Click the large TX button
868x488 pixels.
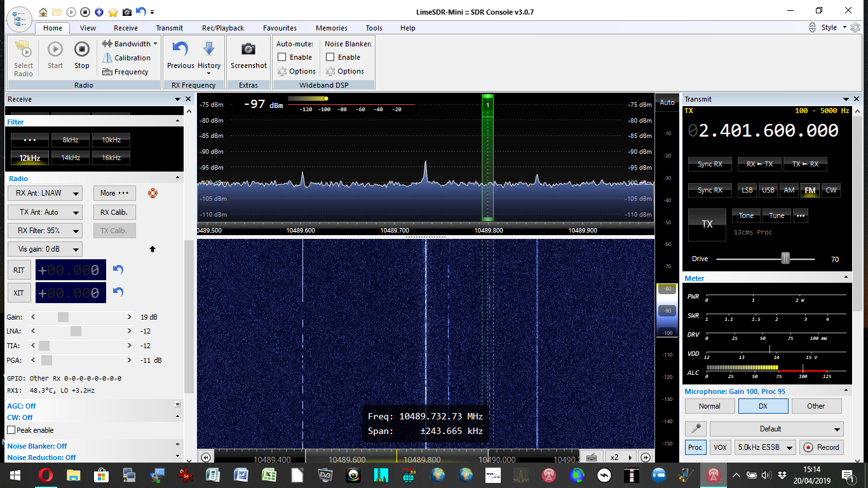click(x=707, y=224)
